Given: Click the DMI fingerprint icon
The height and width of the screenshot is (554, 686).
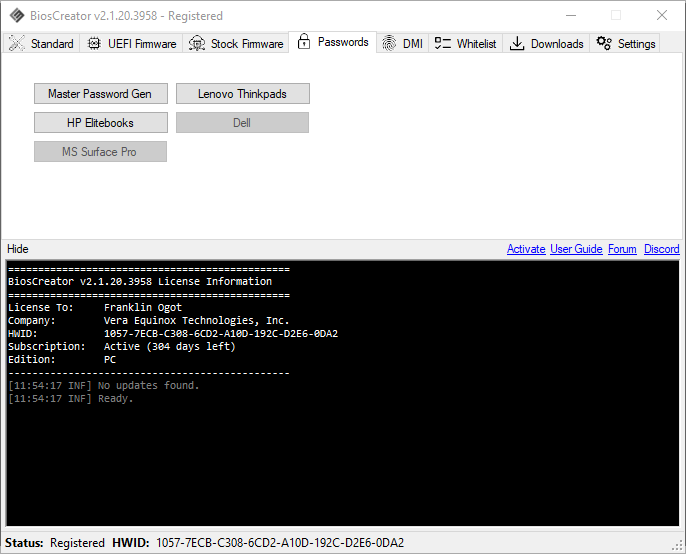Looking at the screenshot, I should (x=389, y=43).
